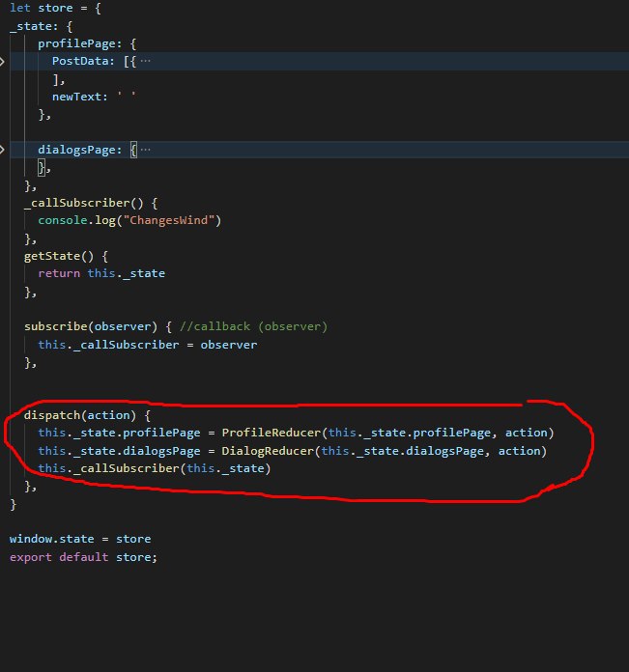Screen dimensions: 629x672
Task: Click the "ChangesWind" string literal
Action: pyautogui.click(x=169, y=220)
